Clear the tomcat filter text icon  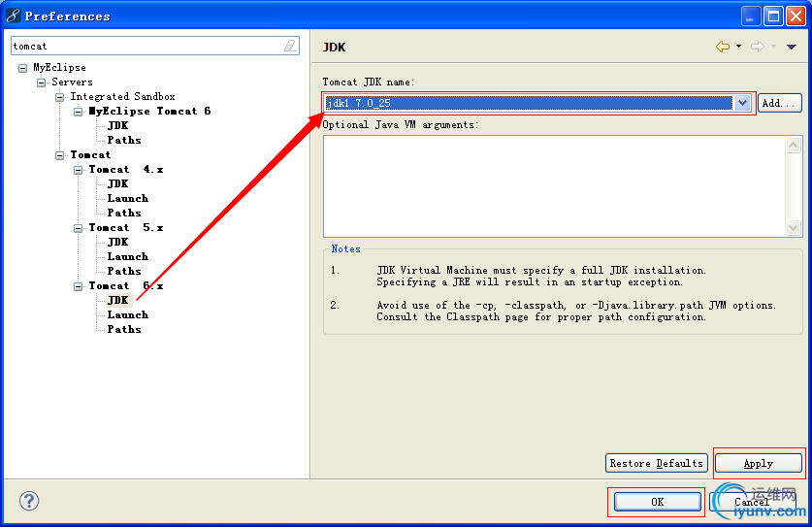coord(290,47)
